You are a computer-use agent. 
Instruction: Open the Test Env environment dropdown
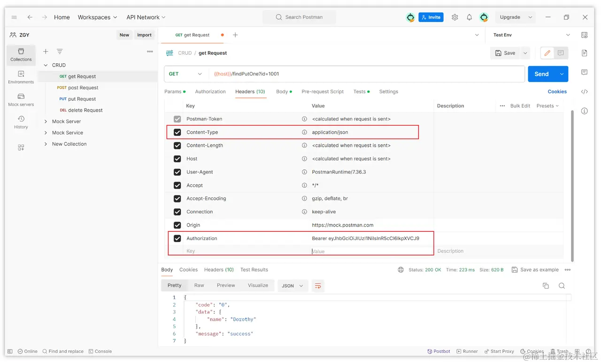click(x=532, y=35)
